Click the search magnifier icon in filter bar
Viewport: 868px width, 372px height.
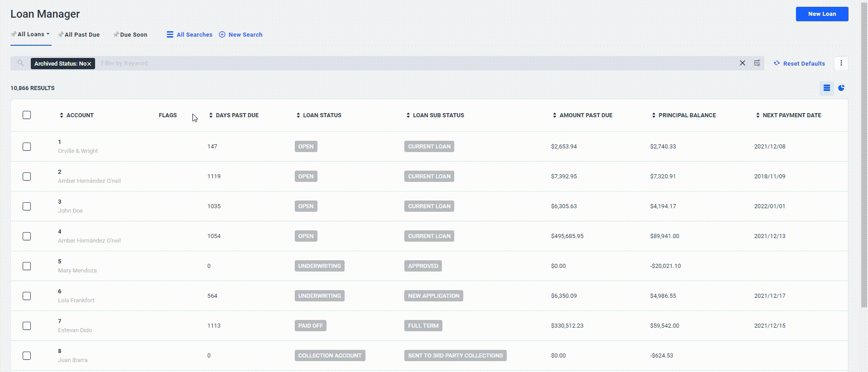(20, 63)
